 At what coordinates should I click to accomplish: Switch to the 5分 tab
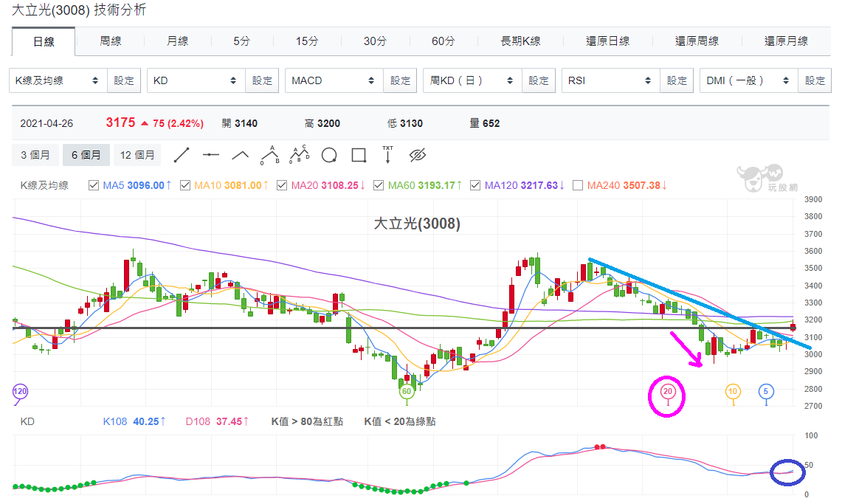(x=241, y=41)
